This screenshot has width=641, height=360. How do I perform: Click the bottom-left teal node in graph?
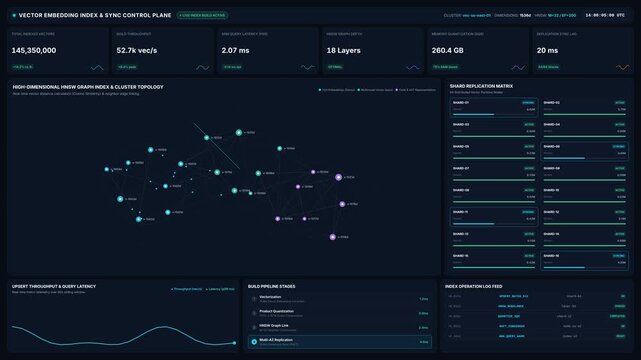point(139,219)
